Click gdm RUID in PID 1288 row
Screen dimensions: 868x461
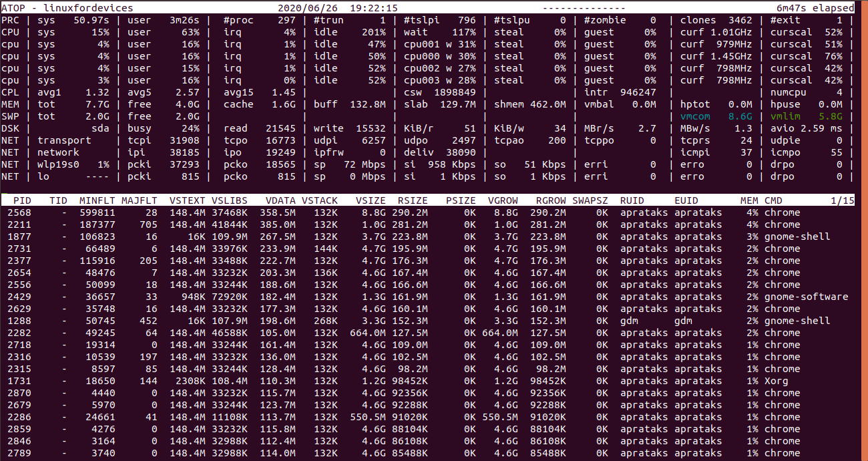click(630, 321)
